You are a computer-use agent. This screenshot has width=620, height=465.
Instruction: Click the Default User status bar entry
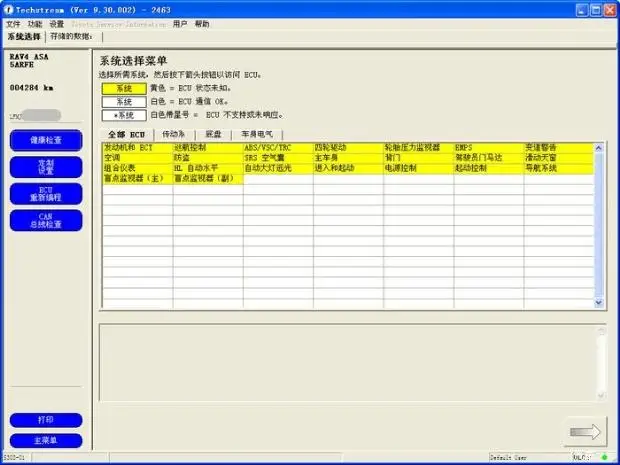click(x=508, y=457)
